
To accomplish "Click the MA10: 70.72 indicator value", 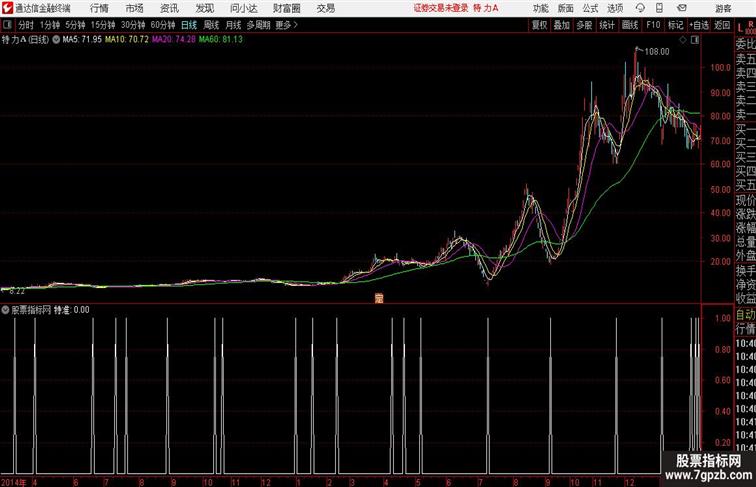I will tap(127, 40).
